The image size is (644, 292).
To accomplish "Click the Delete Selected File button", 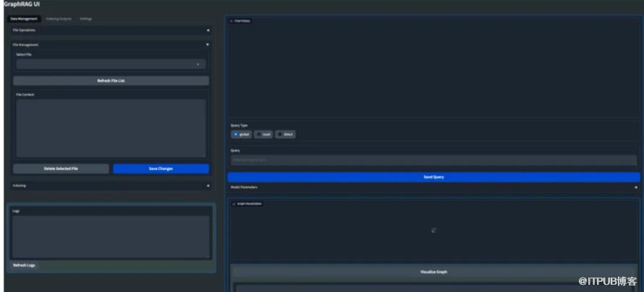I will coord(61,168).
